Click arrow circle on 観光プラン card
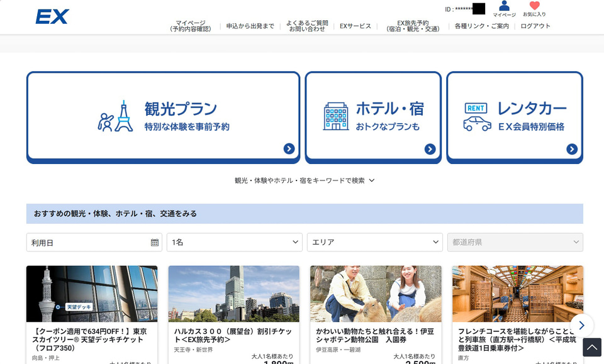 click(x=289, y=148)
